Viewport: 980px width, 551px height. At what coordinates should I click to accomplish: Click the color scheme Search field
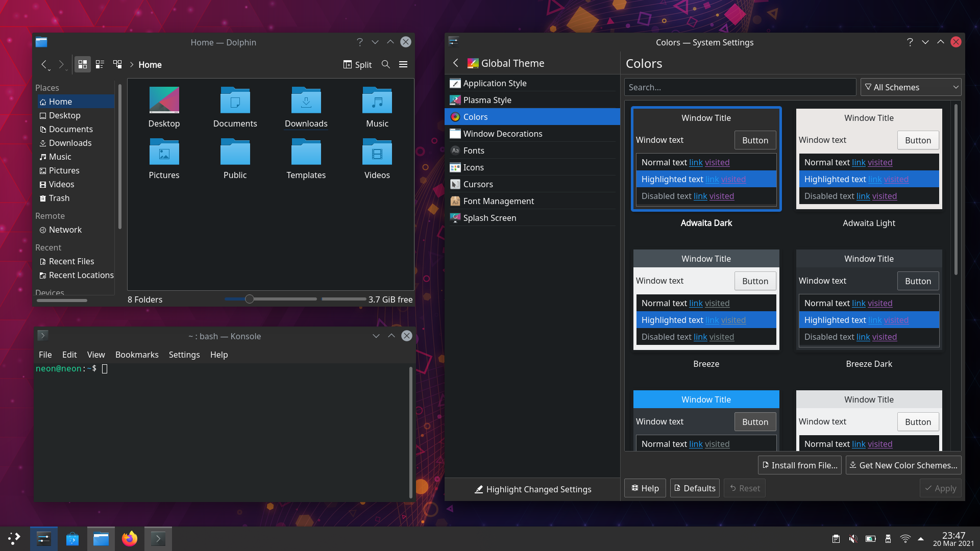click(740, 87)
